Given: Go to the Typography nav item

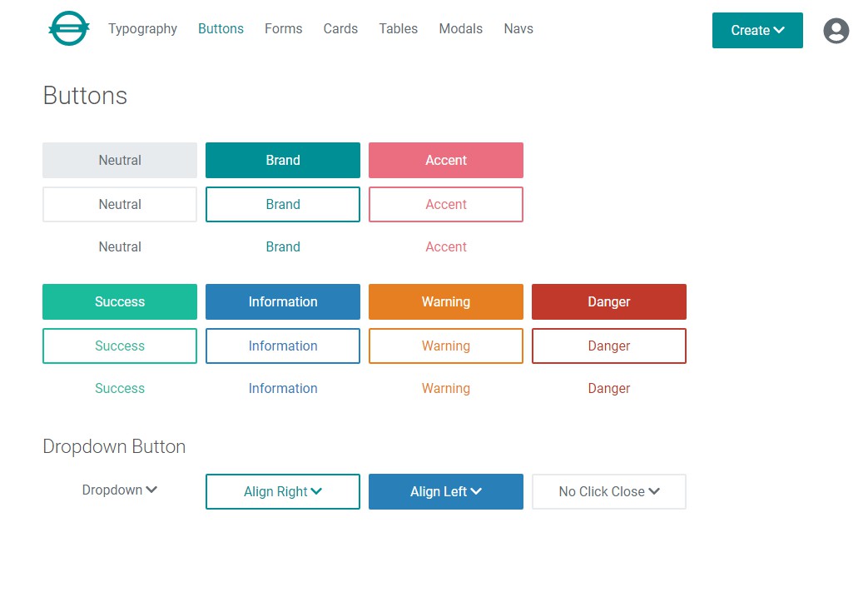Looking at the screenshot, I should pos(142,29).
